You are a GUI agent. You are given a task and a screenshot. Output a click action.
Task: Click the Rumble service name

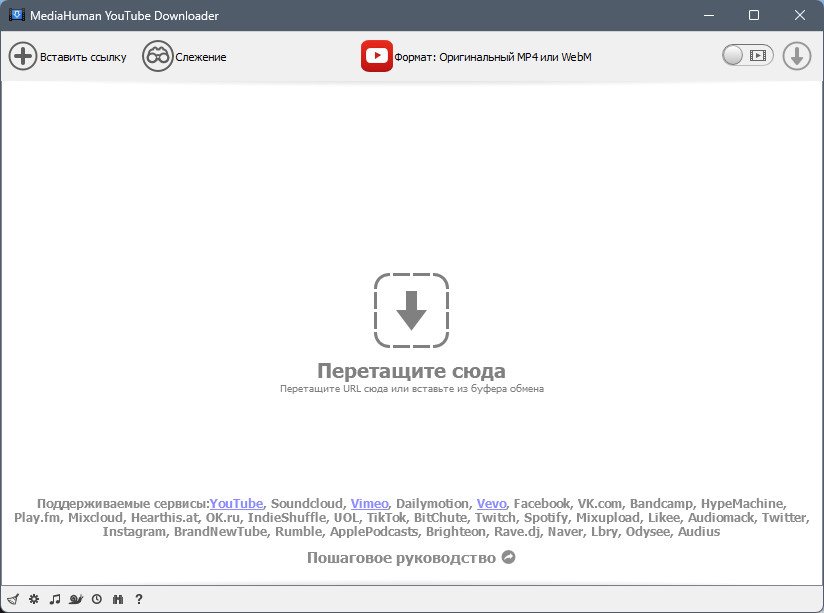click(298, 532)
